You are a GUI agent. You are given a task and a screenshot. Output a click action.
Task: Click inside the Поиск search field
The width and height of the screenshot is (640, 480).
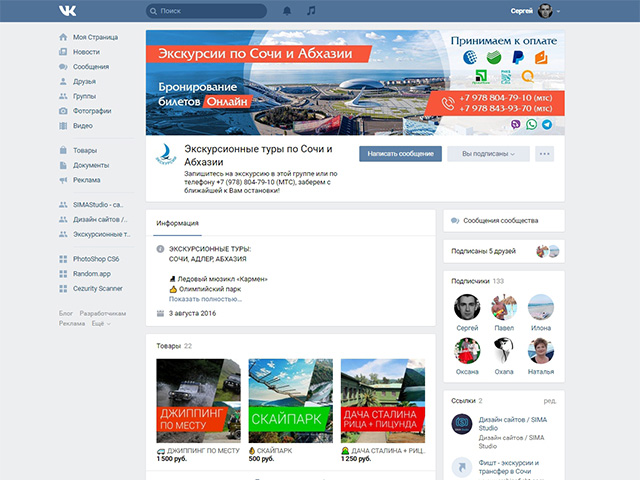pyautogui.click(x=207, y=11)
